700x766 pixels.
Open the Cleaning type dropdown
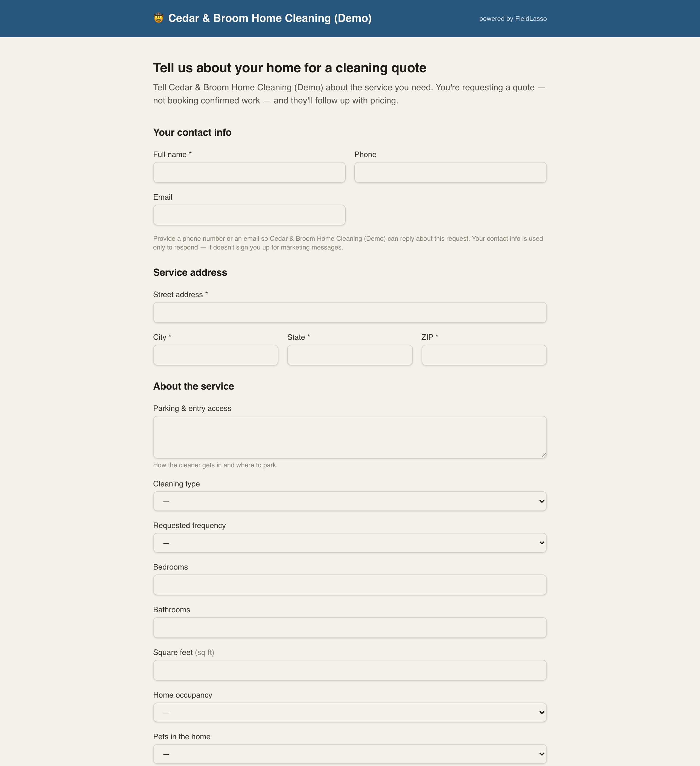[350, 501]
